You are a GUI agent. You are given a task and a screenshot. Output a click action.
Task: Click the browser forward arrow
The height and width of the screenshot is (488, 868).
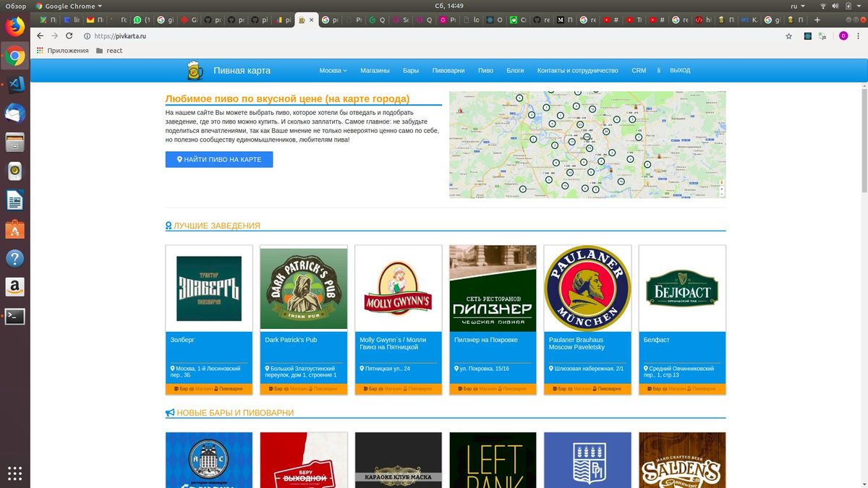click(x=54, y=35)
